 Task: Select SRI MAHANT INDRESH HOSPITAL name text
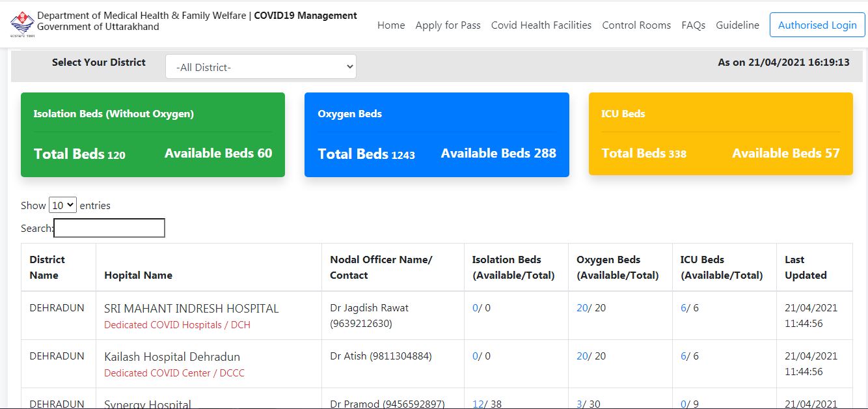191,309
